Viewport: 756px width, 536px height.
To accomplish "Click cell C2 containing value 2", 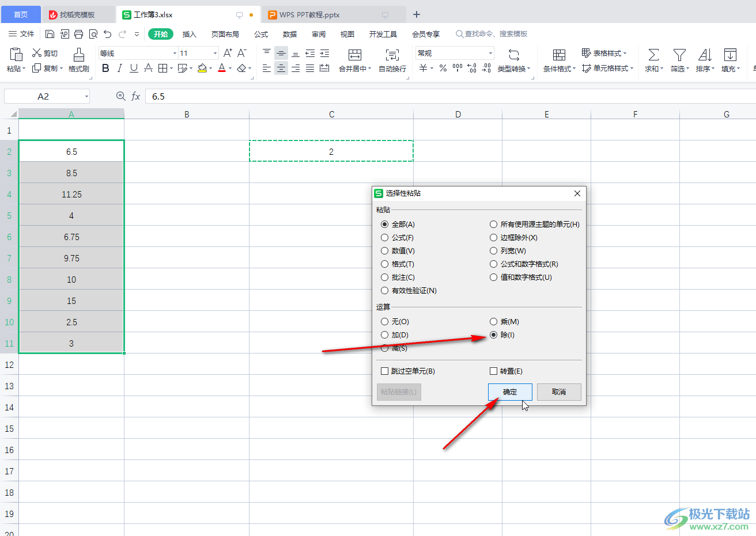I will pos(331,151).
